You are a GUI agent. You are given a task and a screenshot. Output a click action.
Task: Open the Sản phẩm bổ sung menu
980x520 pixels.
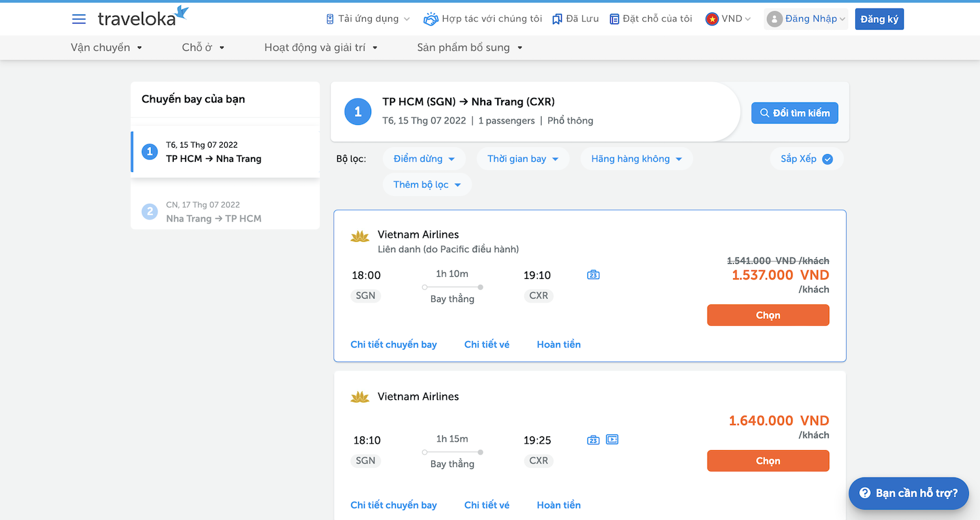470,48
